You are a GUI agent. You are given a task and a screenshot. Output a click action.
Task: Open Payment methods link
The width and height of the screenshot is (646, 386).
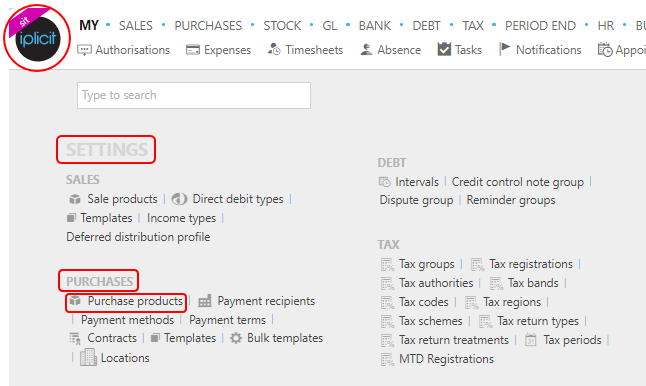tap(127, 320)
